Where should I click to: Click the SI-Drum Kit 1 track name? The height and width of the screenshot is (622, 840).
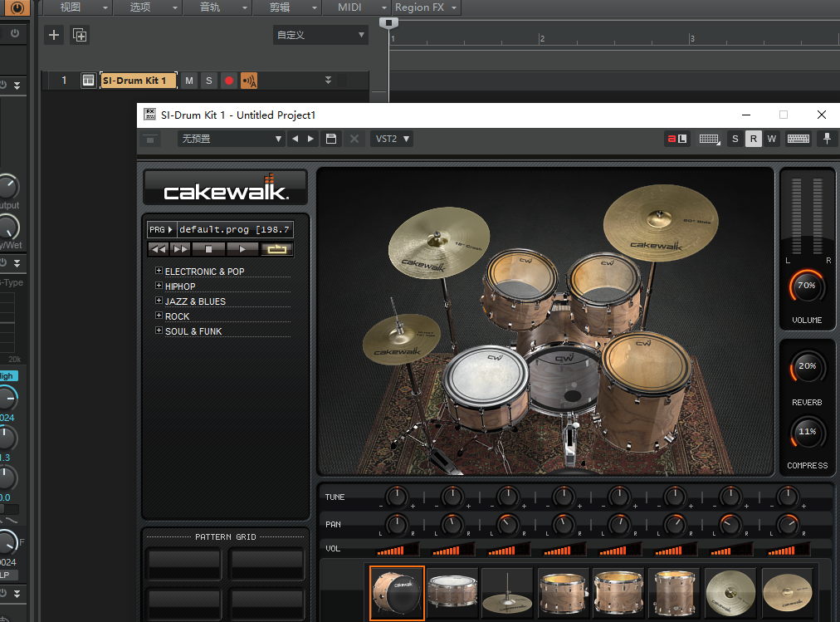[139, 81]
